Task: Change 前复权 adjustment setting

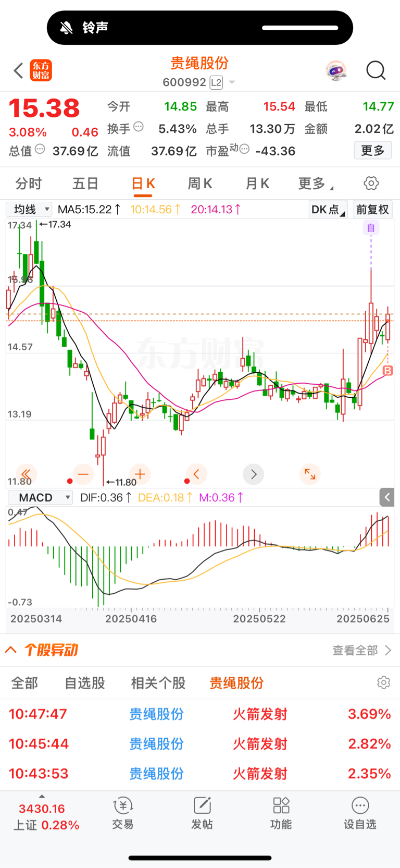Action: [x=373, y=210]
